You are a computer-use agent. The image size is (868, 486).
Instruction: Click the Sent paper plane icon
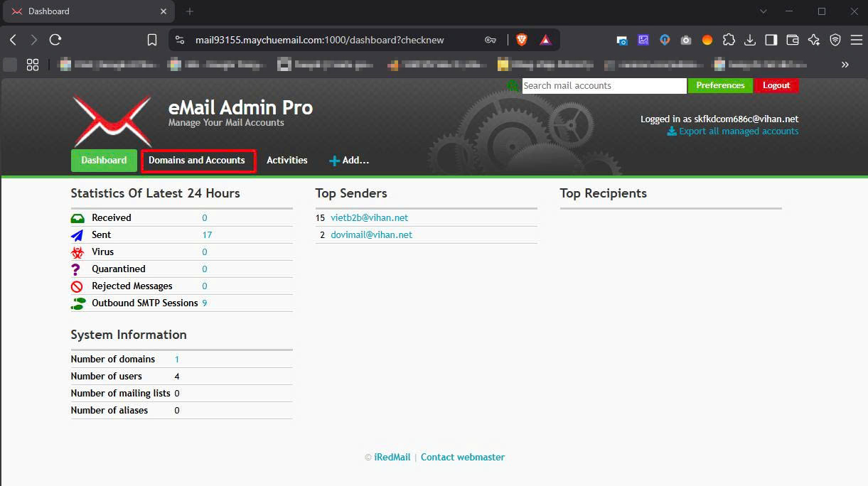click(x=77, y=235)
